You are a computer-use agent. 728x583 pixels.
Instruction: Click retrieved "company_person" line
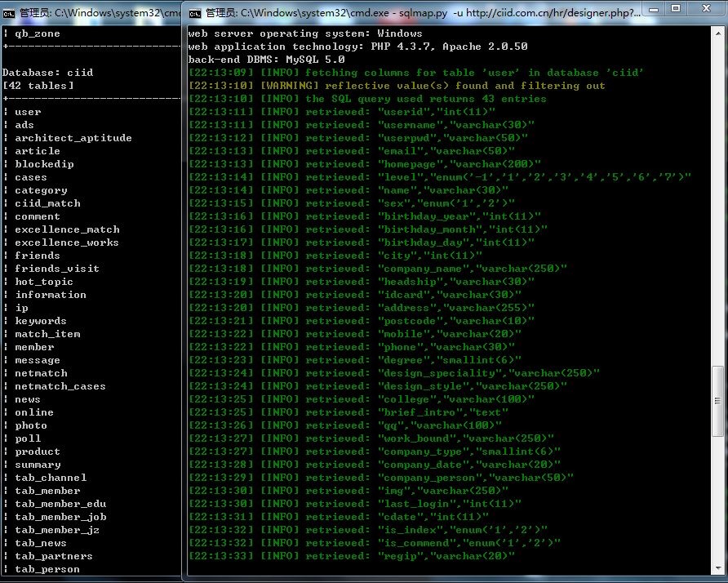(x=380, y=478)
